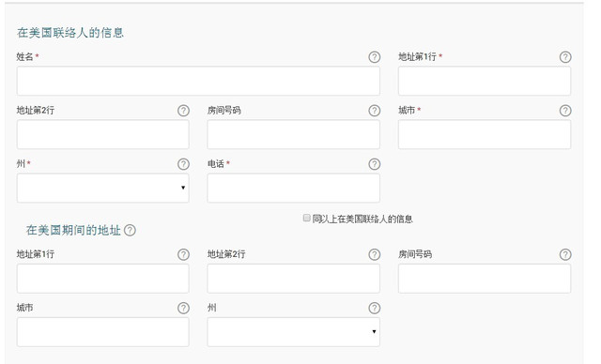Screen dimensions: 601x364
Task: Click help icon next to 姓名 field
Action: [x=374, y=57]
